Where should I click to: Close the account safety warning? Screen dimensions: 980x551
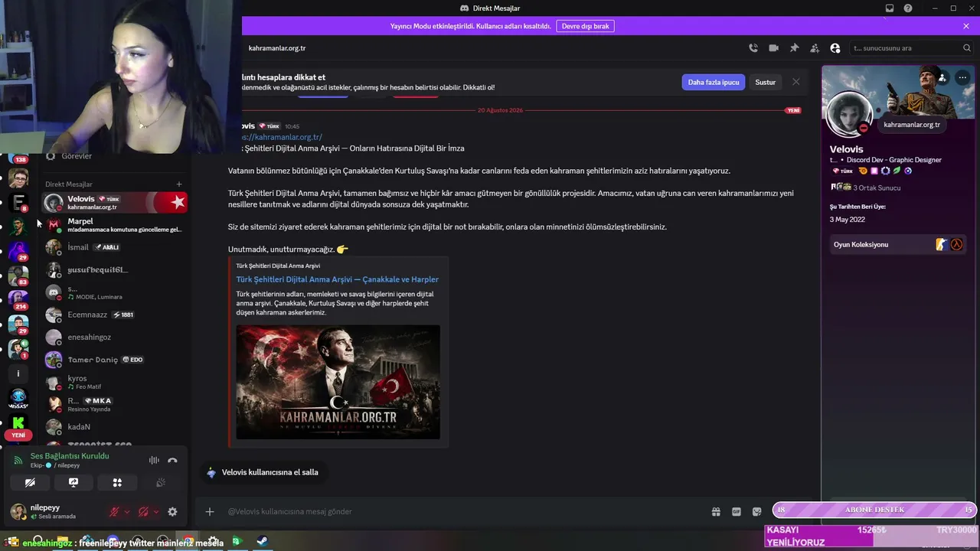(x=796, y=82)
